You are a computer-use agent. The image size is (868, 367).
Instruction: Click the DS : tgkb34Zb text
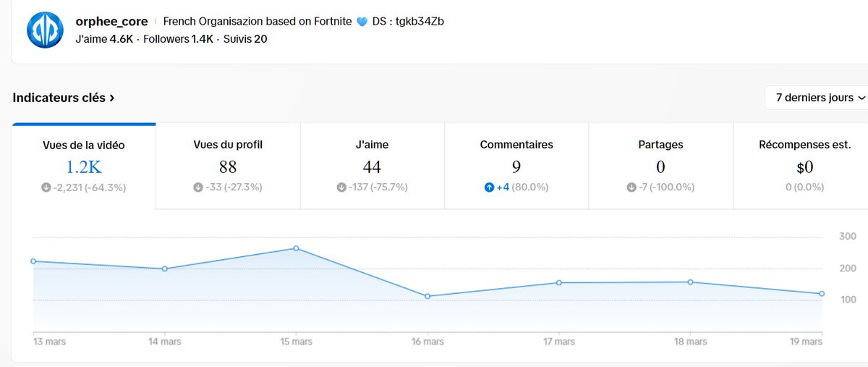point(408,22)
